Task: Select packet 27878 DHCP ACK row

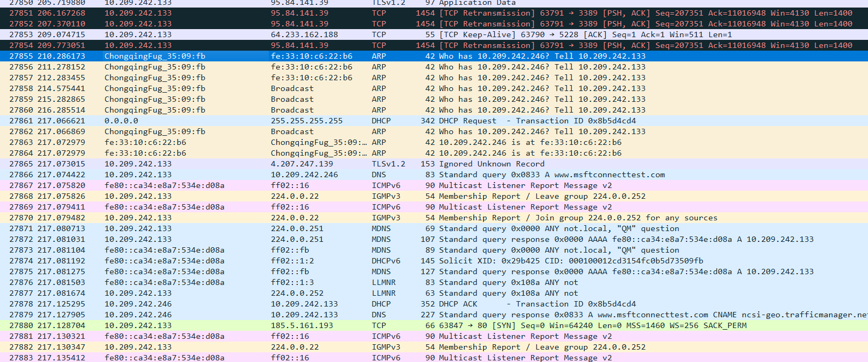Action: click(x=431, y=304)
